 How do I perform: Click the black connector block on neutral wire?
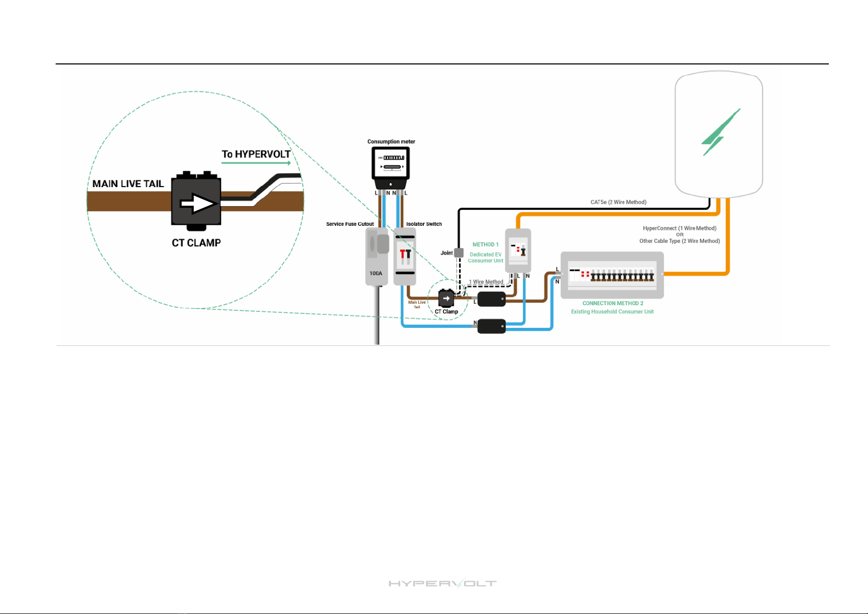pyautogui.click(x=491, y=326)
